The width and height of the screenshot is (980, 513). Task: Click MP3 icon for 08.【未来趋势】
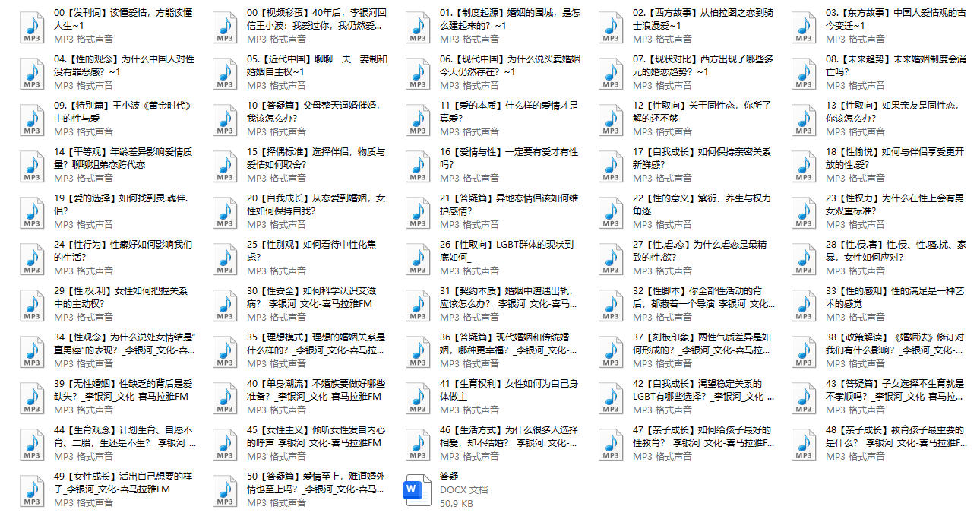(804, 73)
